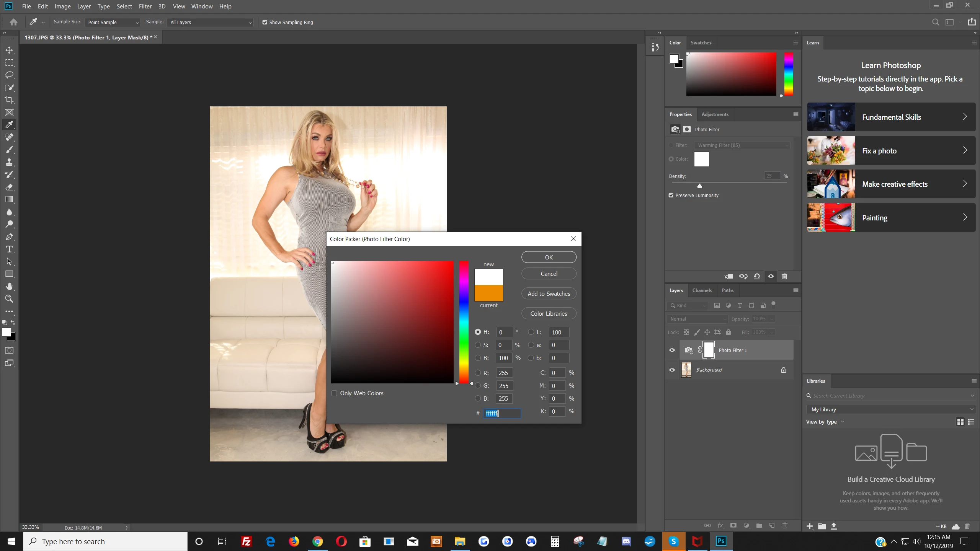Open the Sample Size dropdown
This screenshot has height=551, width=980.
113,23
